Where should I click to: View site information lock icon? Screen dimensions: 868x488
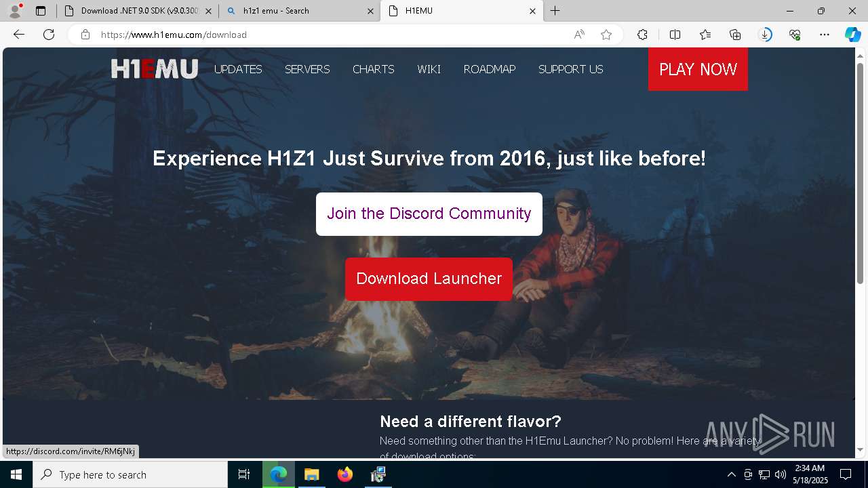[x=85, y=35]
